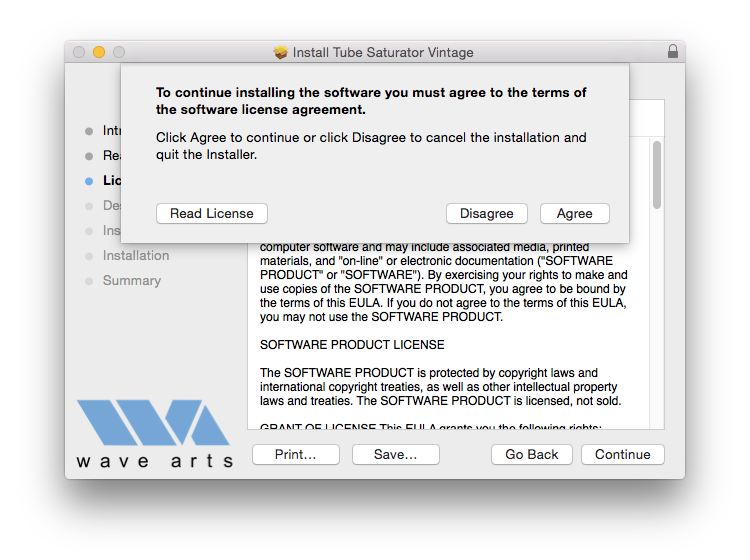The image size is (750, 560).
Task: Click the Disagree button
Action: point(486,213)
